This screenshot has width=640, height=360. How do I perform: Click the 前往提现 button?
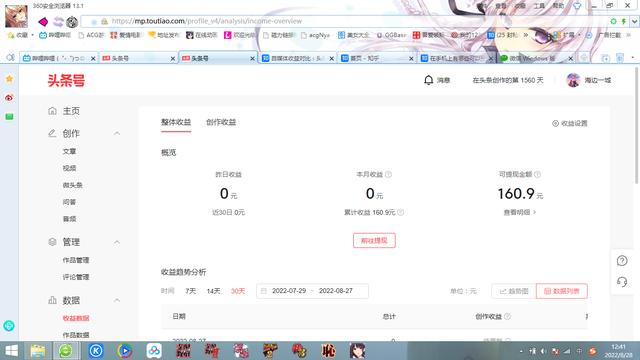pyautogui.click(x=374, y=240)
